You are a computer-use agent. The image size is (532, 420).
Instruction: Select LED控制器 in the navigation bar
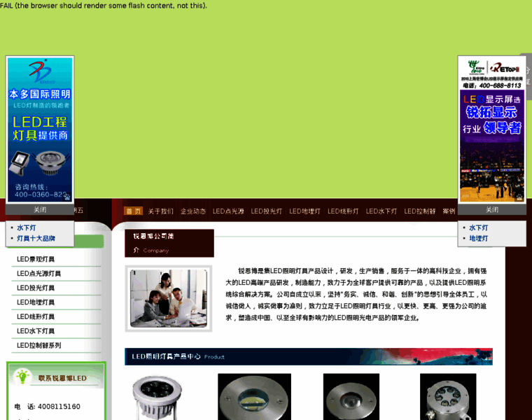coord(420,211)
